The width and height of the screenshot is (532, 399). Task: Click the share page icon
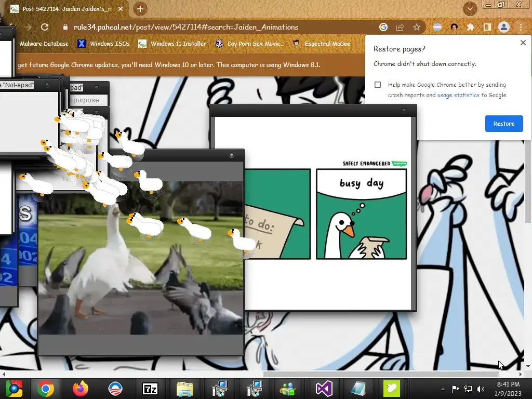tap(400, 27)
